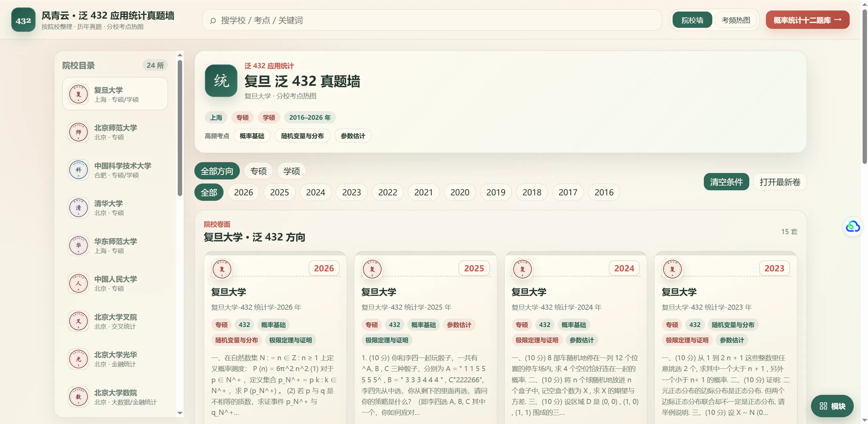868x424 pixels.
Task: Filter papers by year 2022
Action: tap(388, 192)
